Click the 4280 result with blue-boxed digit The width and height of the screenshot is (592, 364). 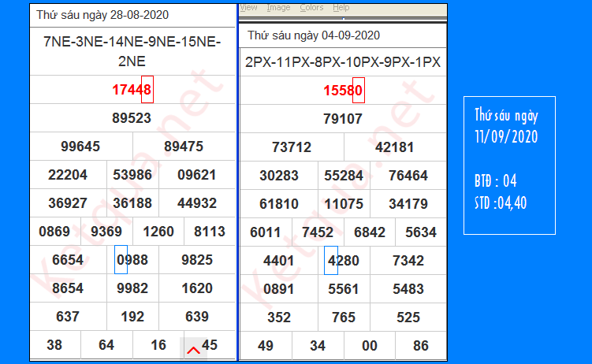tap(343, 261)
